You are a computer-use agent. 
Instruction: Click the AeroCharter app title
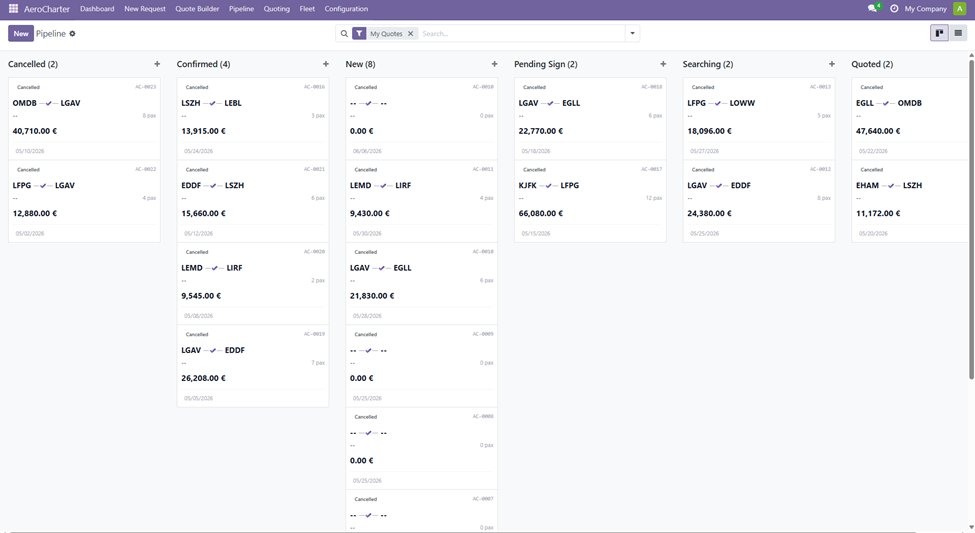pyautogui.click(x=47, y=9)
